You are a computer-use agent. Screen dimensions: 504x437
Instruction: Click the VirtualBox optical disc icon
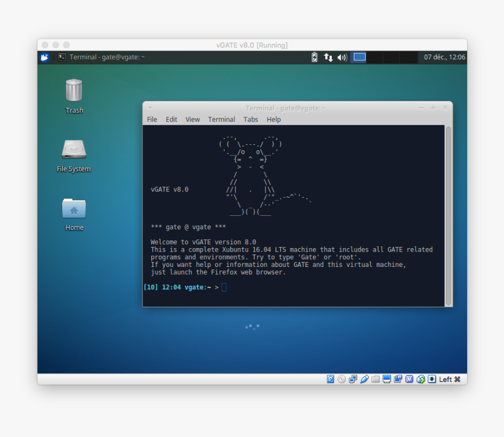coord(342,379)
